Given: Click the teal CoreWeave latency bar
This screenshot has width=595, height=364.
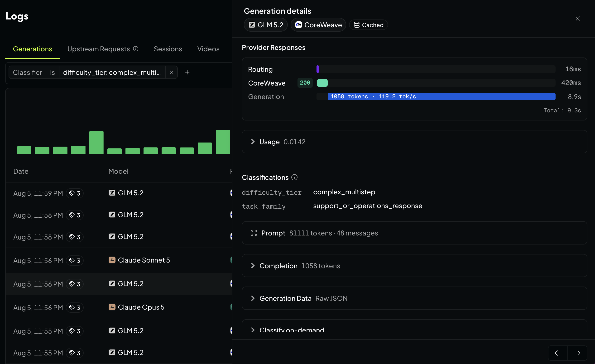Looking at the screenshot, I should tap(322, 83).
